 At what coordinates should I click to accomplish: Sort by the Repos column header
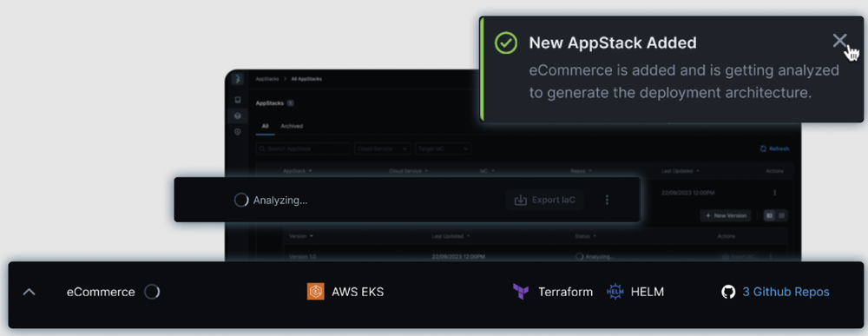pos(582,171)
